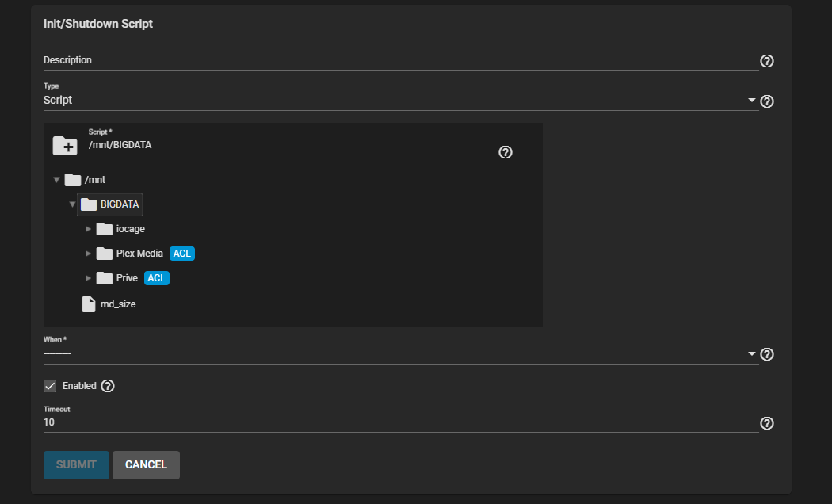Expand the iocage folder
Screen dimensions: 832x504
click(x=89, y=229)
